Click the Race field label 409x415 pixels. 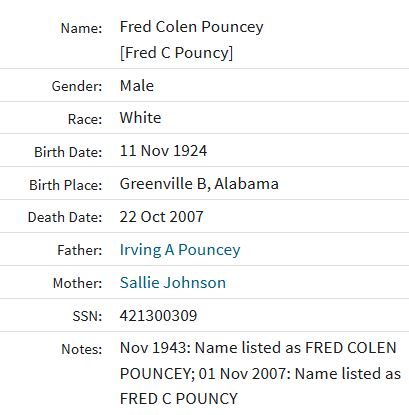point(85,119)
